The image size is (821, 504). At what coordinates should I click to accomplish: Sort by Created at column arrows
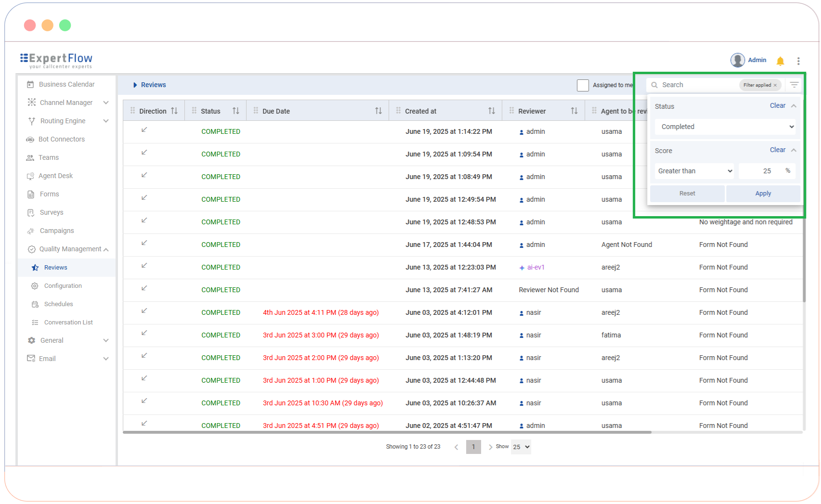491,111
